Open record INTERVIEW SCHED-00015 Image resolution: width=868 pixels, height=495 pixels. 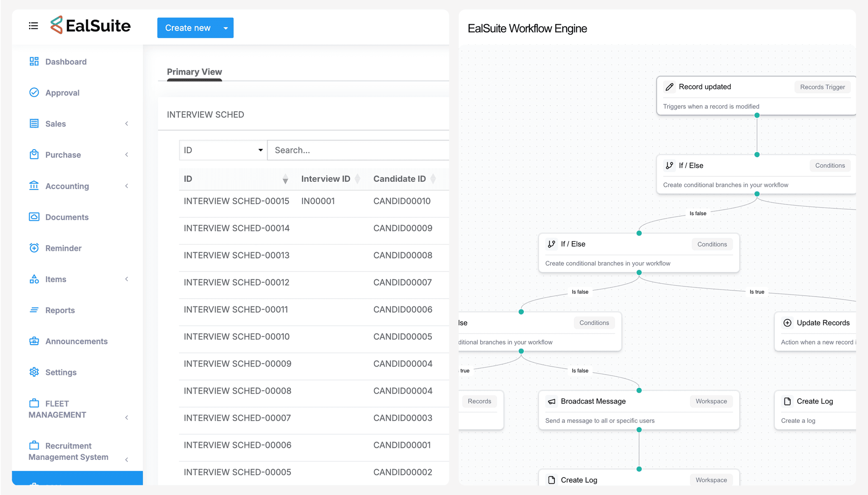coord(236,201)
